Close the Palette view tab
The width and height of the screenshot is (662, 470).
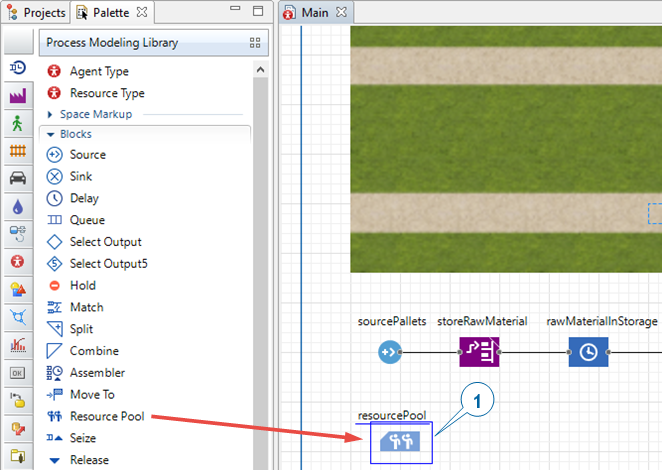tap(142, 12)
